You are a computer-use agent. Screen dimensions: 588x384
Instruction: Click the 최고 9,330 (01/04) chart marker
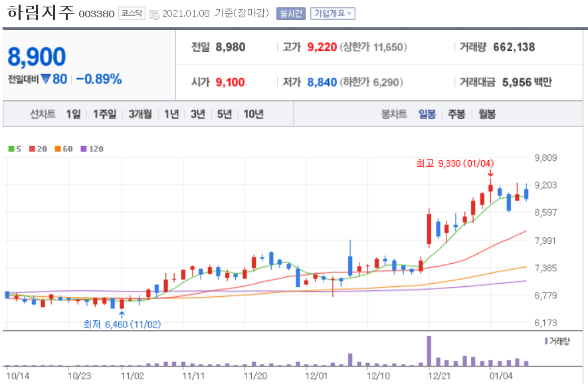455,163
